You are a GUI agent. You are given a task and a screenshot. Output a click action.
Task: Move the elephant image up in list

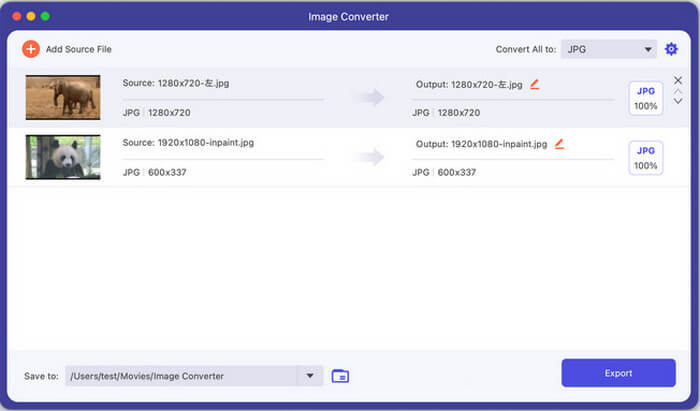point(678,92)
